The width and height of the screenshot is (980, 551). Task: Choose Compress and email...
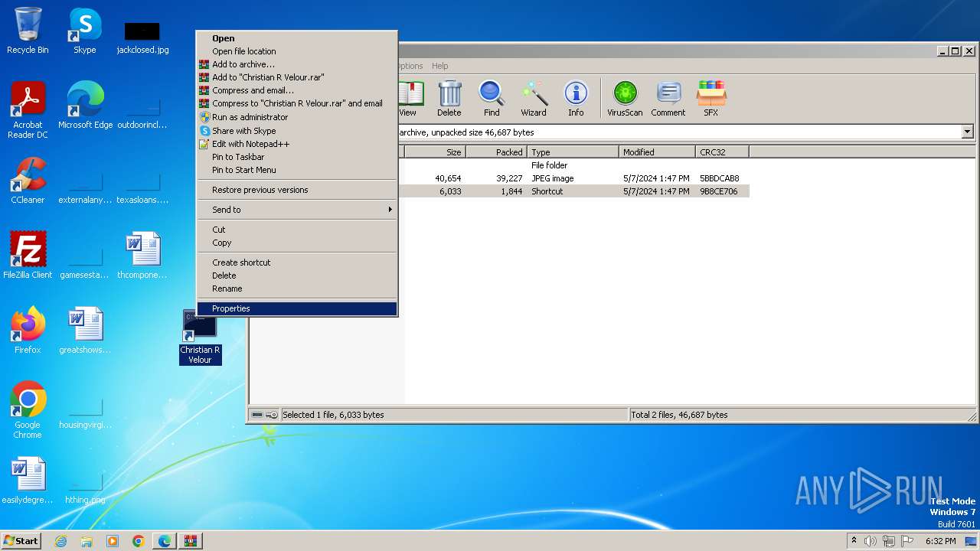pos(297,90)
